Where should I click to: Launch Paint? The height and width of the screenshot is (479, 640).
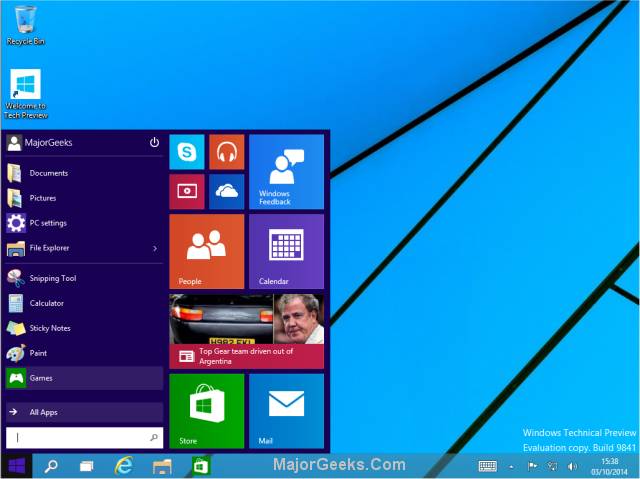84,353
